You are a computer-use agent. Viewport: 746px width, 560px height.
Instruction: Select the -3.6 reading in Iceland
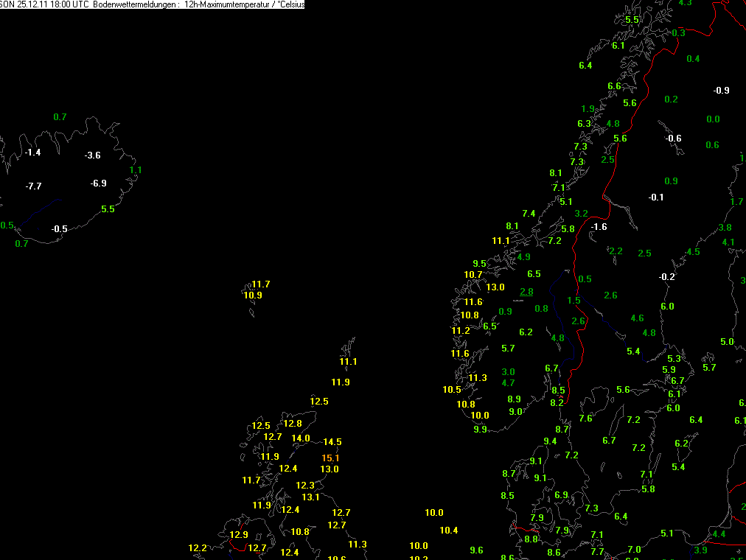tap(92, 155)
